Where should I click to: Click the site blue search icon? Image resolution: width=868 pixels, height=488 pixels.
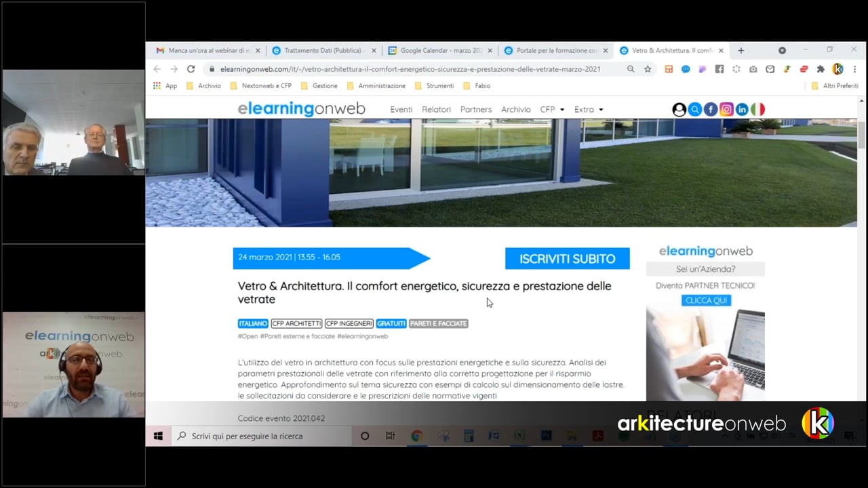click(x=694, y=109)
